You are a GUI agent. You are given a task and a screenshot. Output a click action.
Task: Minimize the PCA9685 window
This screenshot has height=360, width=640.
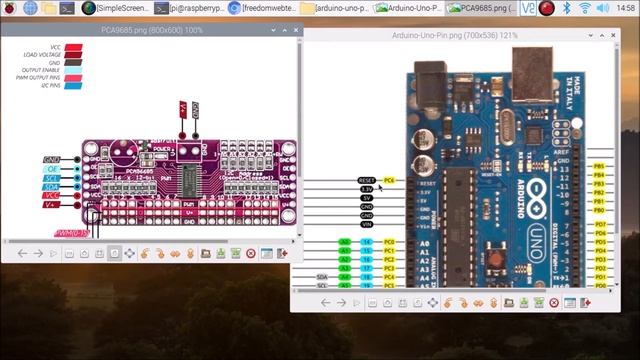(273, 30)
